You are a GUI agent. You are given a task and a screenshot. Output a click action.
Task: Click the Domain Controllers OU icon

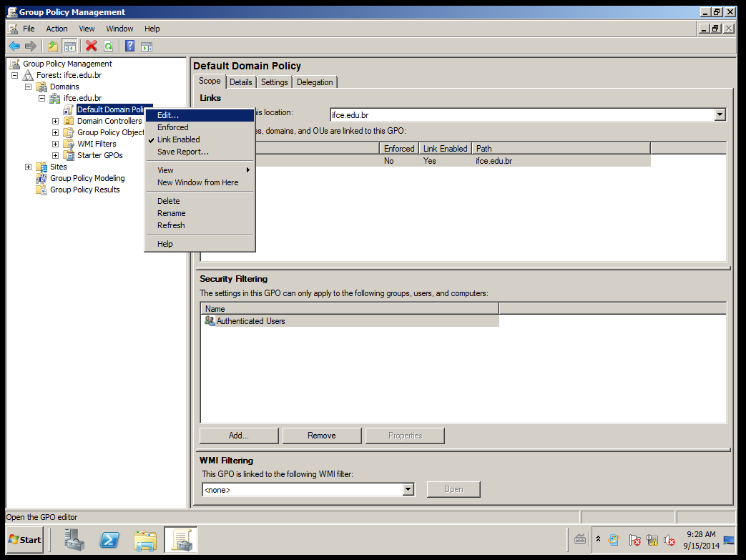tap(69, 121)
